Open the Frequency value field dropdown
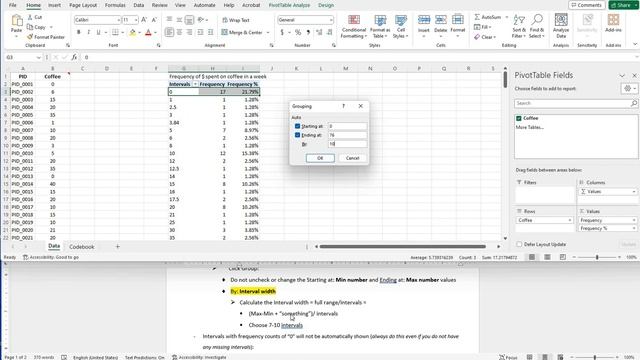Image resolution: width=640 pixels, height=360 pixels. click(633, 220)
